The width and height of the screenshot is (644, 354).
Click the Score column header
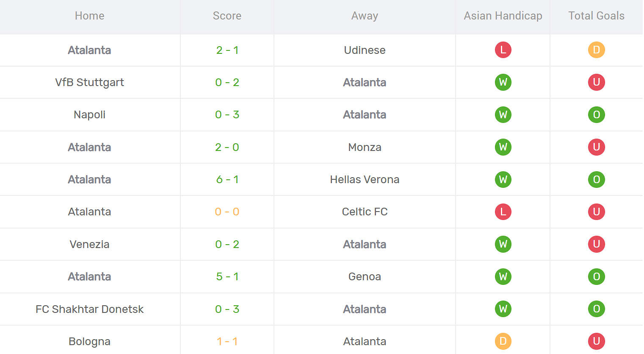[x=227, y=16]
